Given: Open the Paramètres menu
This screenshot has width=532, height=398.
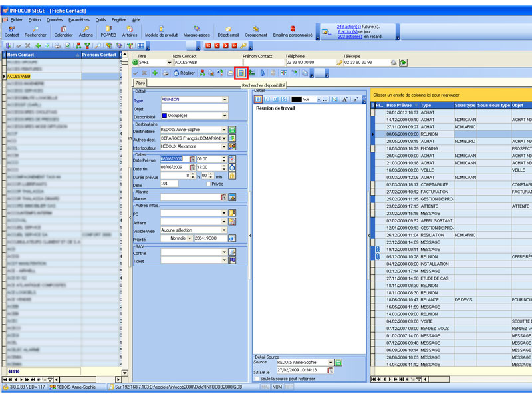Looking at the screenshot, I should (x=79, y=20).
